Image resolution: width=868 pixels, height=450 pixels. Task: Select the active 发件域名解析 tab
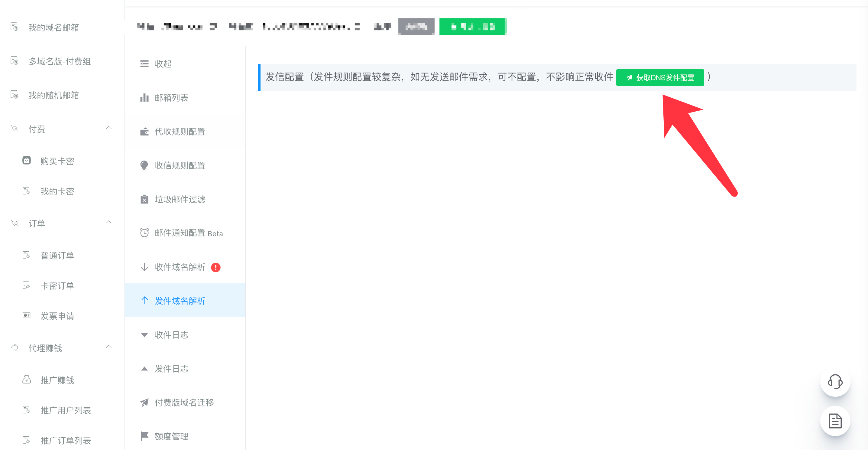pyautogui.click(x=185, y=301)
